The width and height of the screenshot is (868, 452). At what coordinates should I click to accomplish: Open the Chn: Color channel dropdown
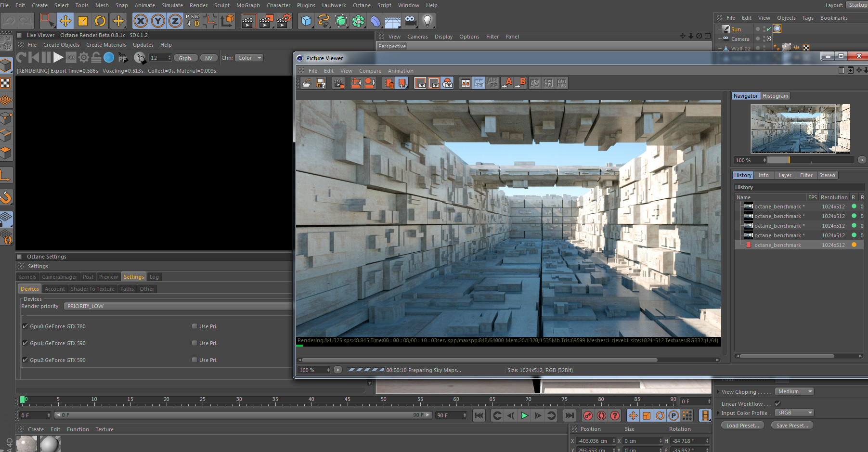coord(249,58)
